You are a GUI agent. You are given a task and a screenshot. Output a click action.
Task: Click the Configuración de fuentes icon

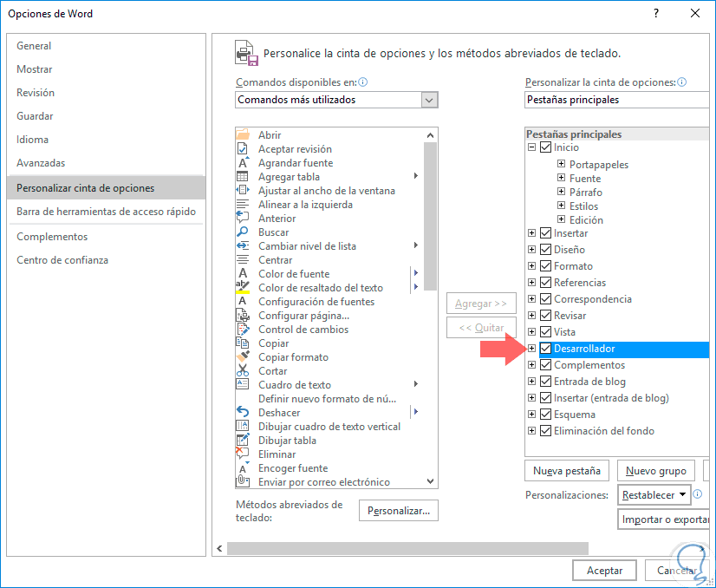[243, 302]
